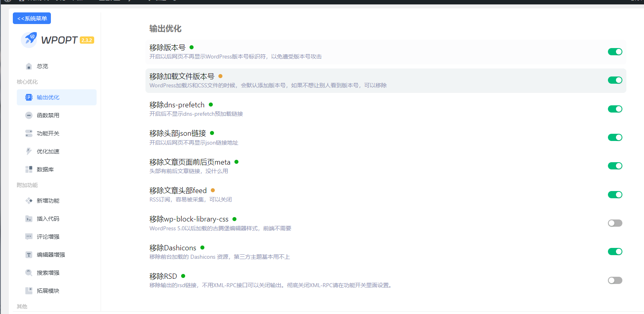Image resolution: width=644 pixels, height=314 pixels.
Task: Click the 搜索增强 magnifier icon
Action: 29,273
